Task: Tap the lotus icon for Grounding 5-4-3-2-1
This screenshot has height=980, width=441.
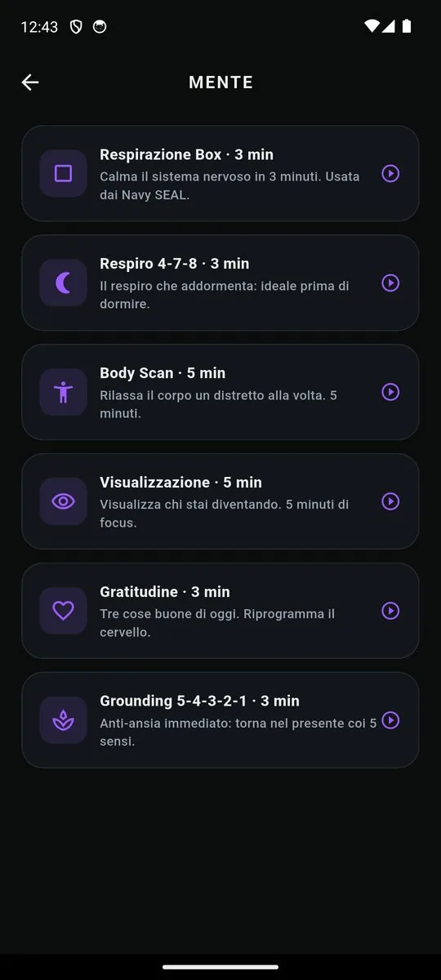Action: (x=63, y=720)
